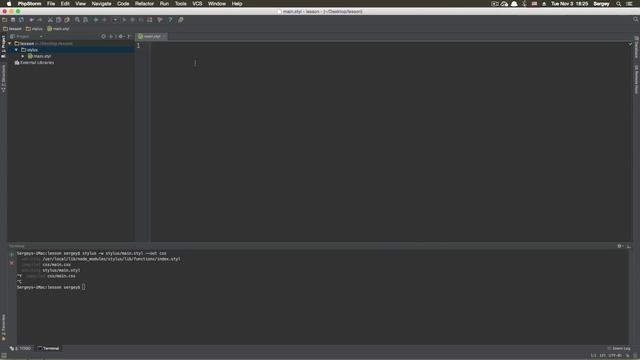Open the Edit menu
The height and width of the screenshot is (360, 640).
[x=65, y=4]
